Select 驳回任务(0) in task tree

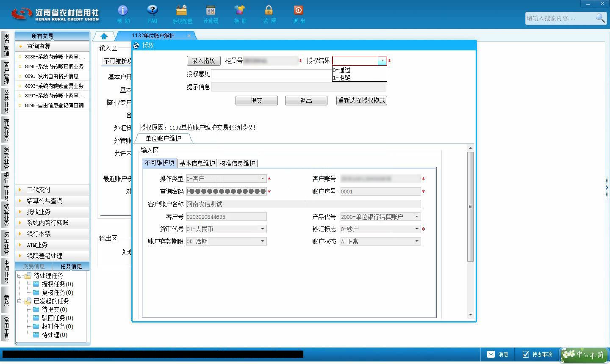click(x=57, y=318)
